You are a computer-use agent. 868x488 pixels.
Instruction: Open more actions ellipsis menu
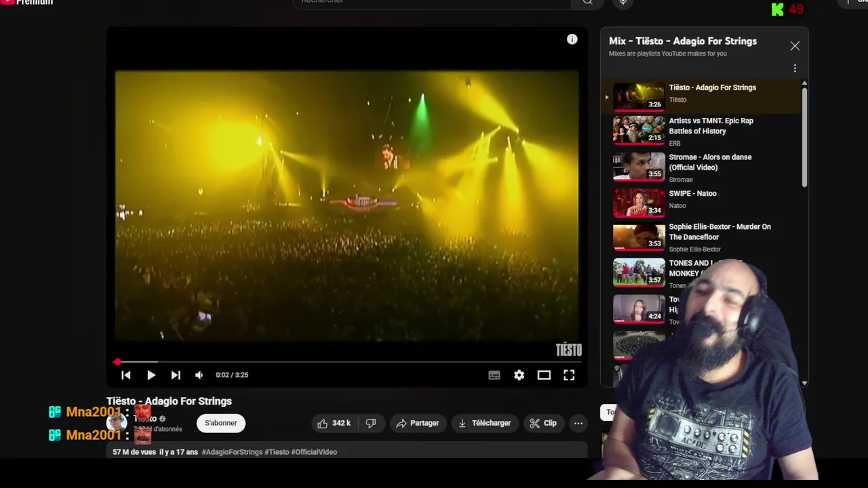pyautogui.click(x=578, y=423)
